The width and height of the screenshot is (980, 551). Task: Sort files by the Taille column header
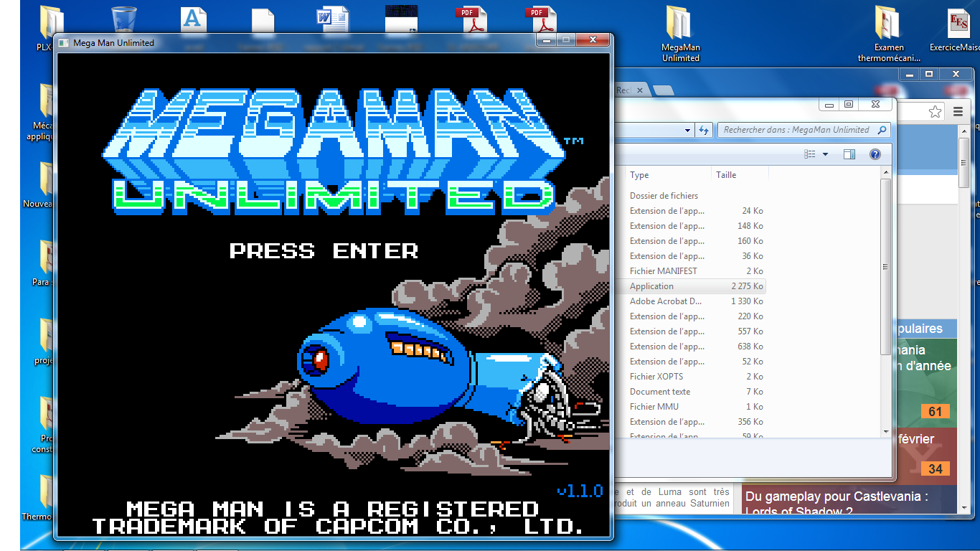(x=740, y=174)
